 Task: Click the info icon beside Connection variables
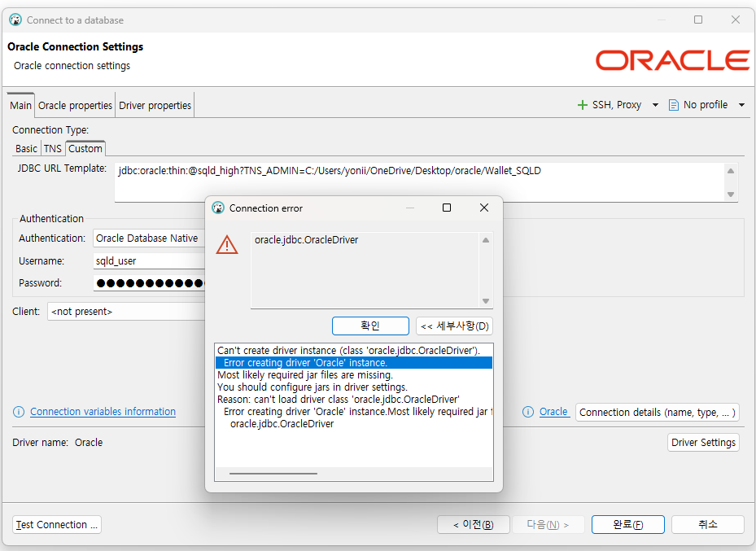click(19, 412)
